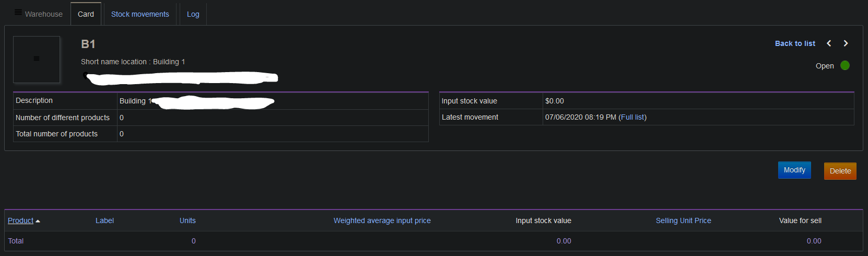
Task: Select the B1 warehouse reference title
Action: [x=88, y=44]
